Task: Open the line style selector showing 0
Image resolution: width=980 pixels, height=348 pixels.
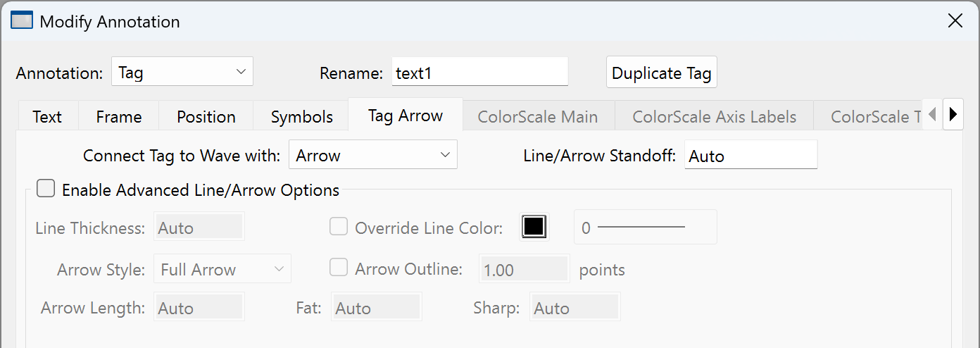Action: coord(646,227)
